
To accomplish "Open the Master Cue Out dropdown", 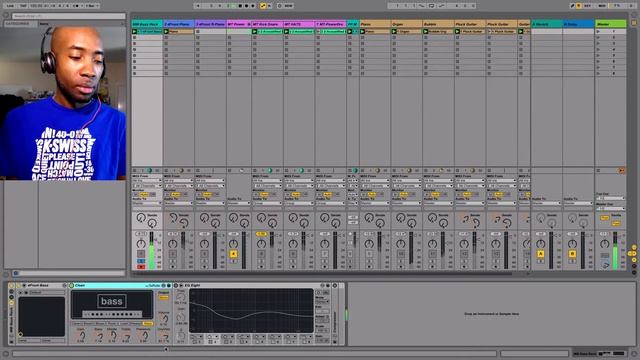I will (x=610, y=198).
